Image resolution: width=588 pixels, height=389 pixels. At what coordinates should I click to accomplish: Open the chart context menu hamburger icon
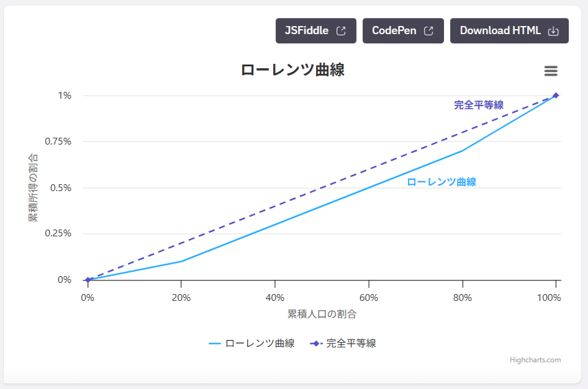tap(551, 71)
